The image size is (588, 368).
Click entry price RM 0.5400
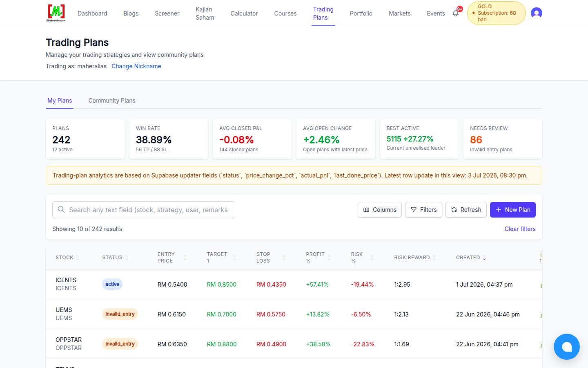coord(172,285)
